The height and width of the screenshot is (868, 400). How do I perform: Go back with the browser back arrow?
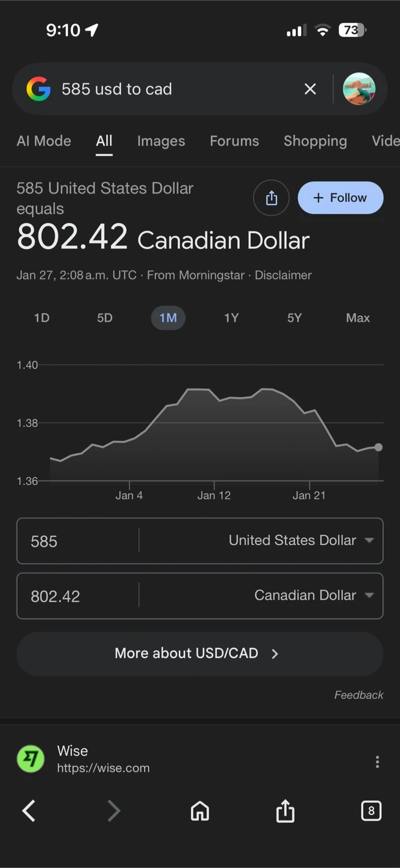pyautogui.click(x=28, y=811)
